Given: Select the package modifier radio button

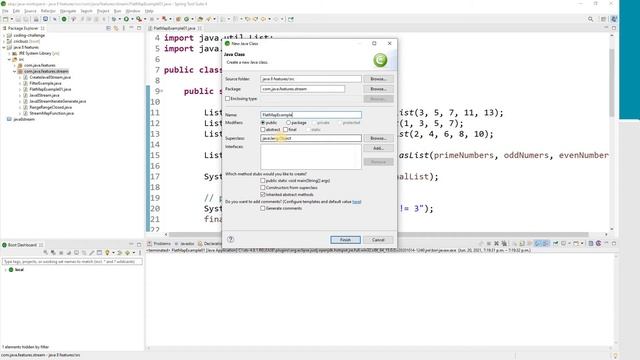Looking at the screenshot, I should (288, 122).
